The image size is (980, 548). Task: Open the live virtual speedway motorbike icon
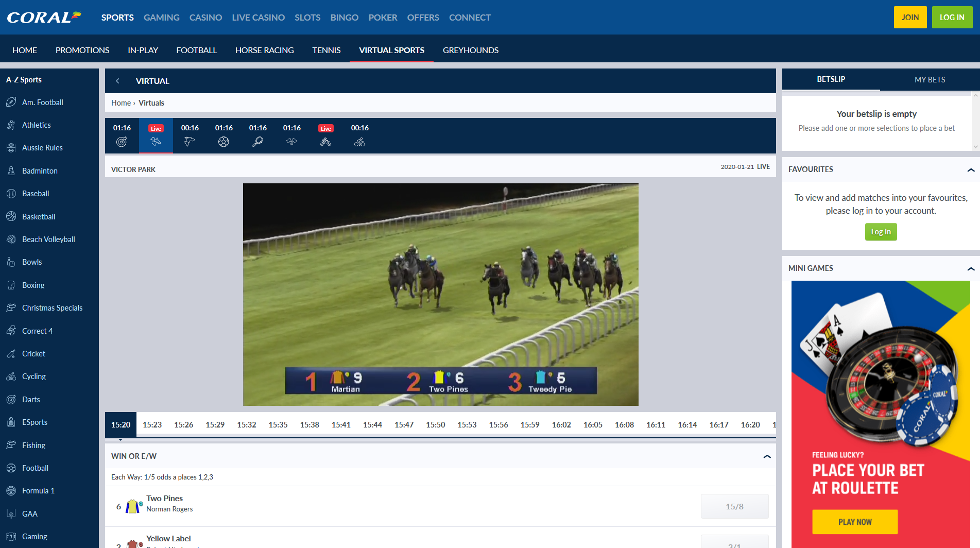(325, 142)
